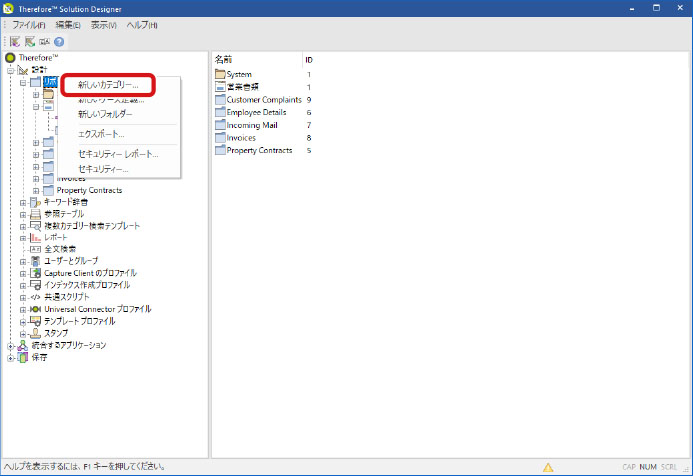The width and height of the screenshot is (693, 476).
Task: Expand the 保存 tree node
Action: point(11,357)
